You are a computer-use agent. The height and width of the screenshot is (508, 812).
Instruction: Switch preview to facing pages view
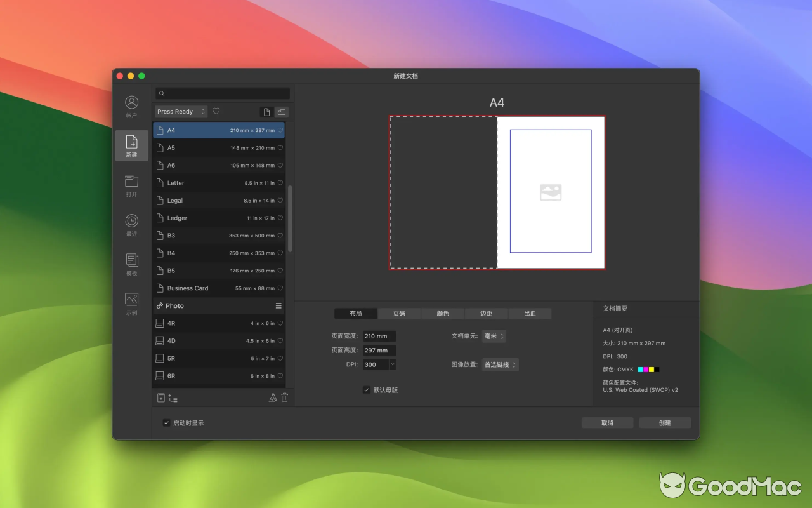point(281,112)
